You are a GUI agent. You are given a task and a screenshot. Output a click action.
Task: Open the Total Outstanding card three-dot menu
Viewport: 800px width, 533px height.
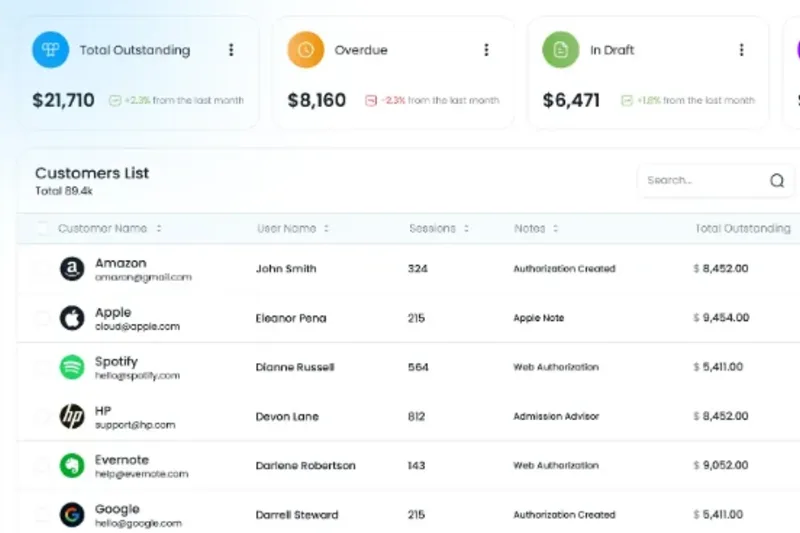(231, 50)
